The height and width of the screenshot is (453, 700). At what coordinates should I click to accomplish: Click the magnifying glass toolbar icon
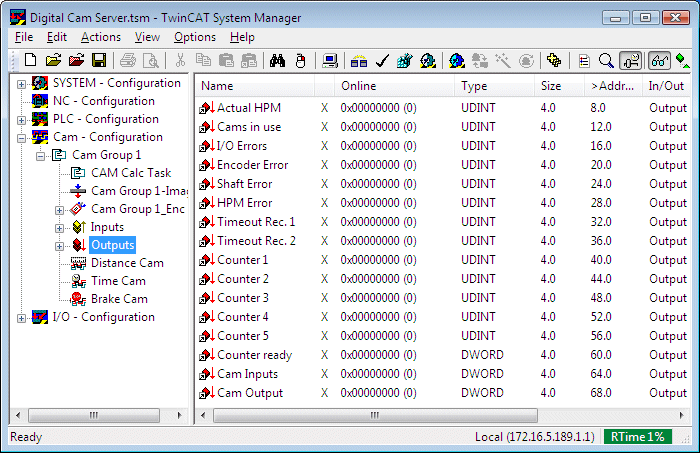pos(606,60)
